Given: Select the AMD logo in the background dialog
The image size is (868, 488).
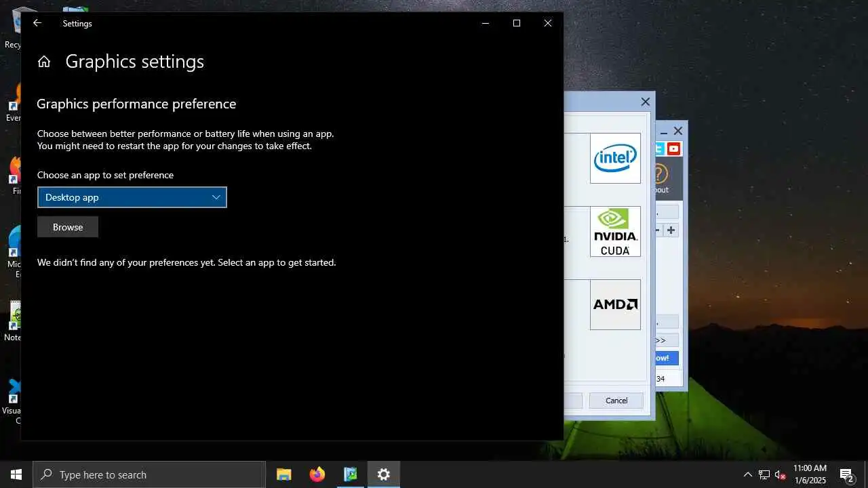Looking at the screenshot, I should (615, 304).
